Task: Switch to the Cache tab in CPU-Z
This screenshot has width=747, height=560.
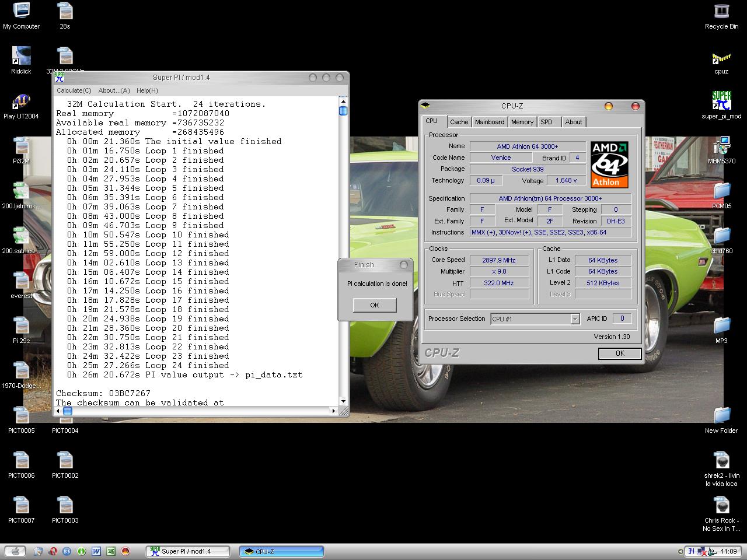Action: [x=459, y=122]
